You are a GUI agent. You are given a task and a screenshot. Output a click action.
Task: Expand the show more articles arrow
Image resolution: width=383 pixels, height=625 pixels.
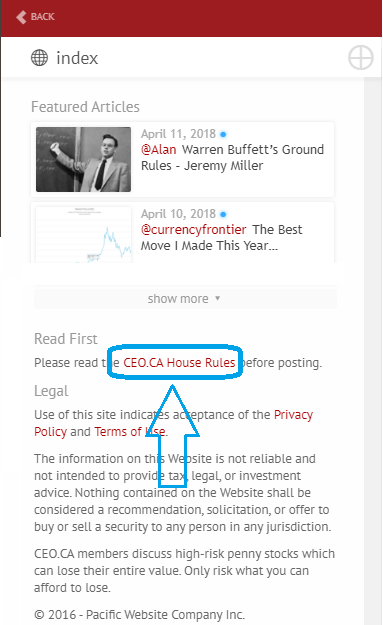click(x=217, y=298)
